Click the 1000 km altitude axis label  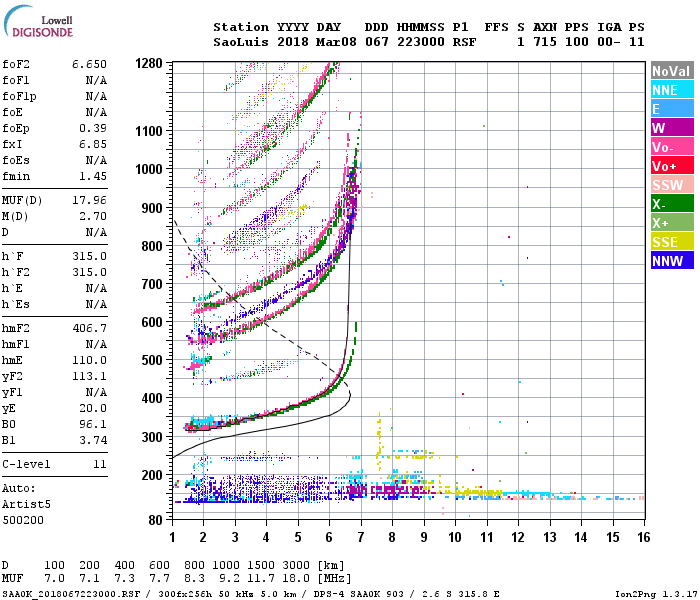click(149, 169)
